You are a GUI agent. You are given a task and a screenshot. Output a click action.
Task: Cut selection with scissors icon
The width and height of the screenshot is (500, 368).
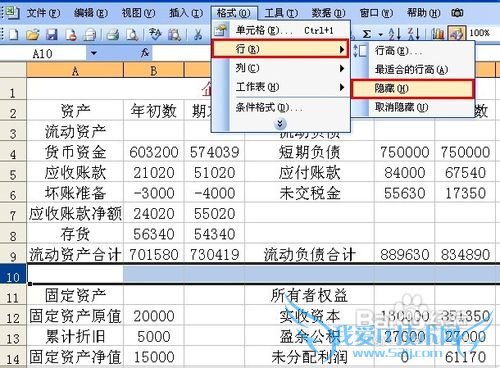(198, 34)
